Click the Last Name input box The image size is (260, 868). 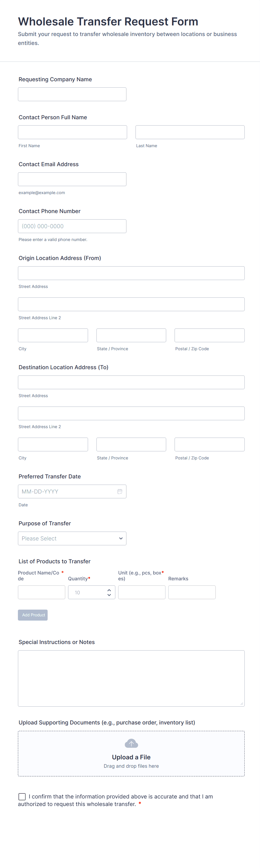(190, 132)
